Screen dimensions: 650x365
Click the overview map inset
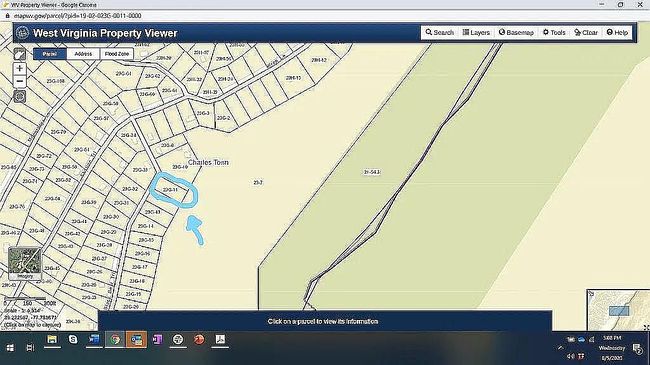tap(618, 310)
